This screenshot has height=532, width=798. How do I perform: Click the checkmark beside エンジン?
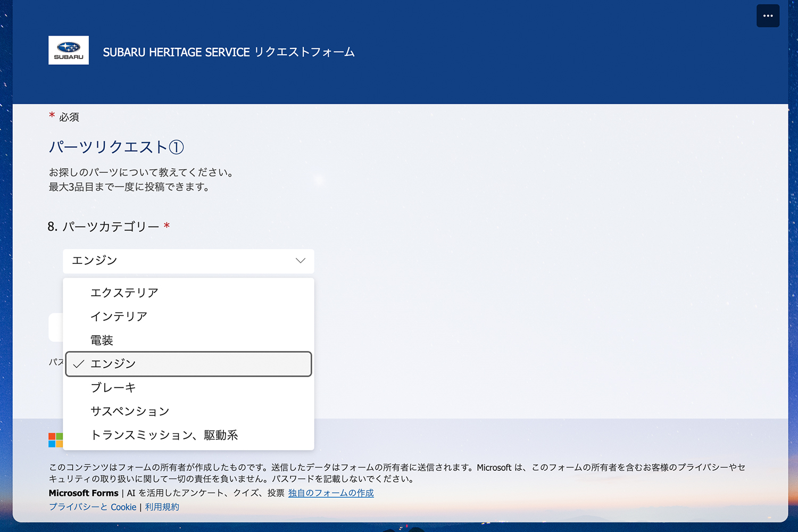tap(79, 364)
